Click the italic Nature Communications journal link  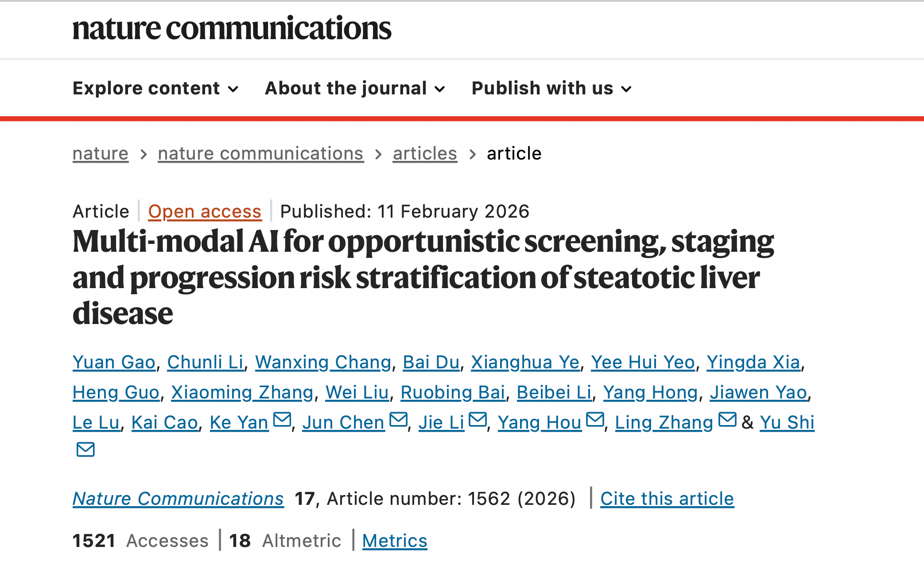[x=178, y=499]
